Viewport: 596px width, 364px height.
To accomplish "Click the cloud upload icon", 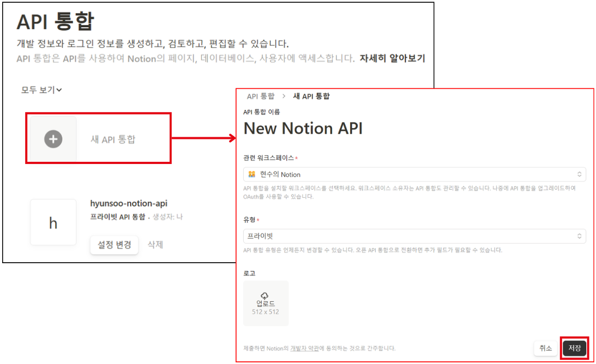I will click(x=264, y=295).
